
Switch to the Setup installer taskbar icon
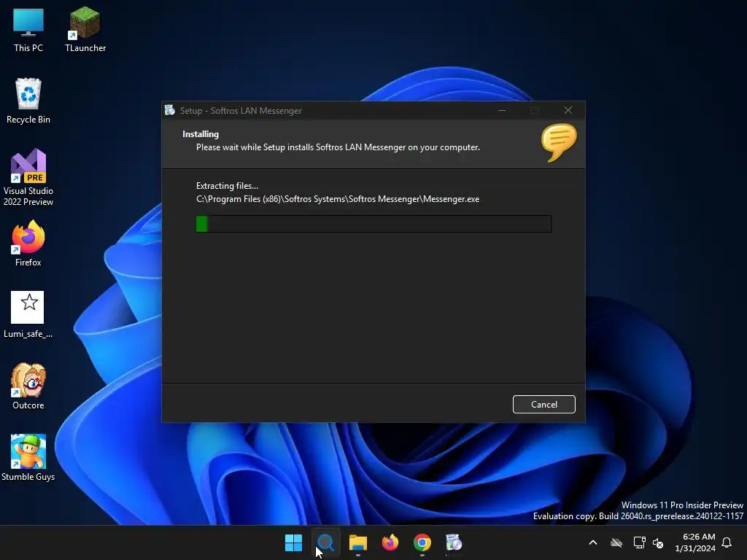point(454,542)
